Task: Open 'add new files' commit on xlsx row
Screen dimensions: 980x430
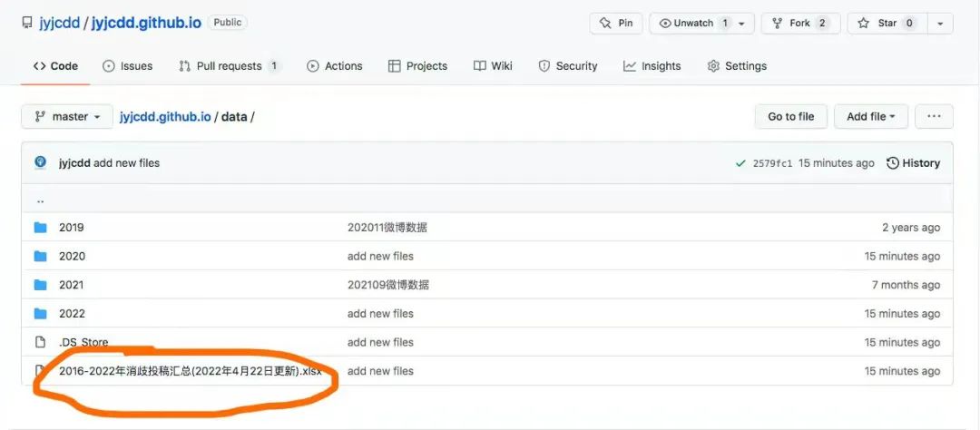Action: [380, 371]
